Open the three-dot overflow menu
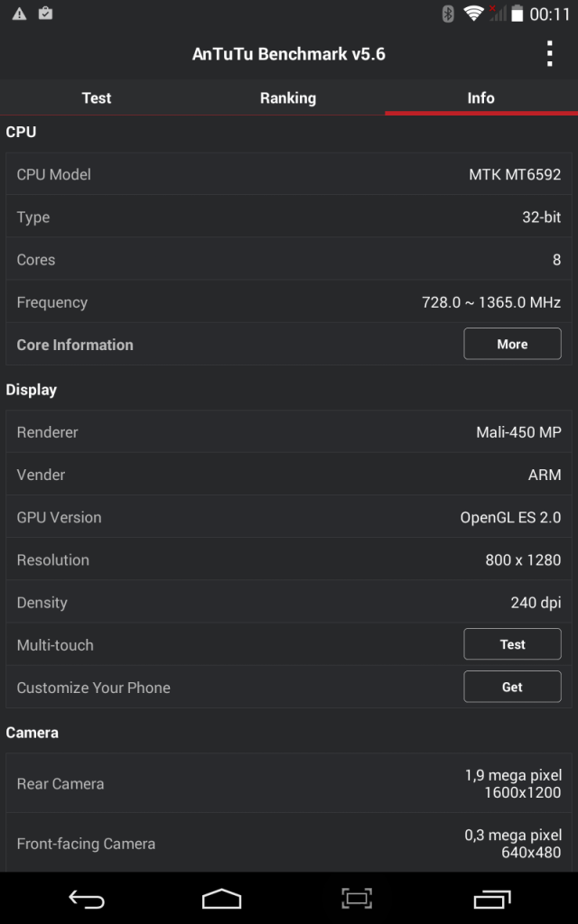 click(x=549, y=54)
